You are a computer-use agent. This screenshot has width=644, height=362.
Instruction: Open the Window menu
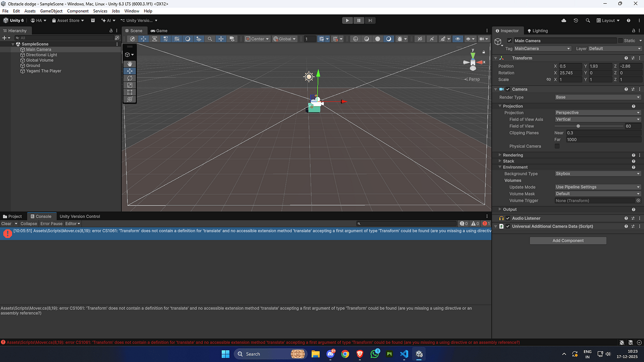point(132,11)
